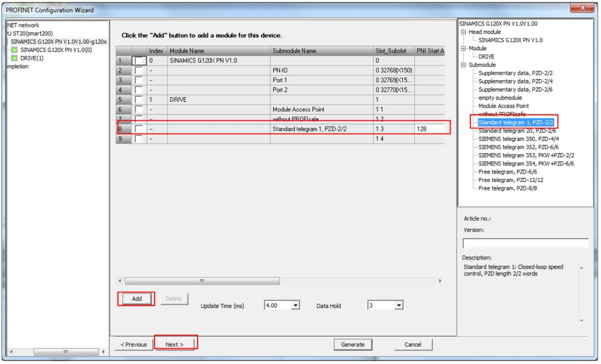Click the greyed-out Delete button
The height and width of the screenshot is (364, 601).
[x=174, y=299]
